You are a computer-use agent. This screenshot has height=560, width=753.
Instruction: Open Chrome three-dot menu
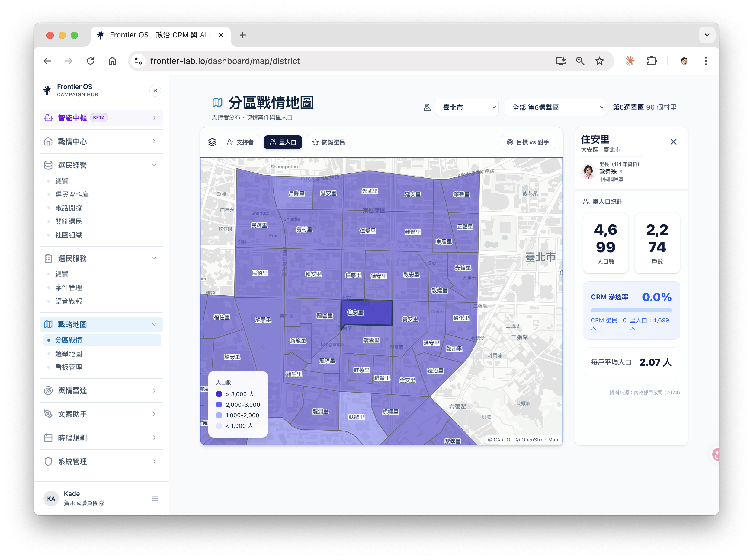706,61
